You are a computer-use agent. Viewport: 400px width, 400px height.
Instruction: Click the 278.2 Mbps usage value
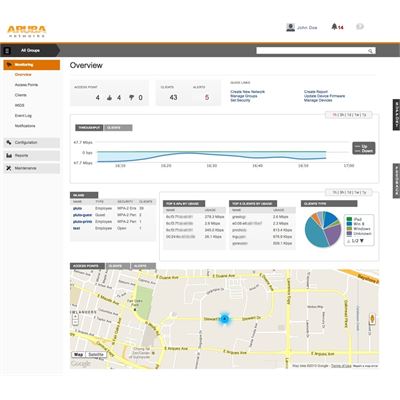point(214,217)
